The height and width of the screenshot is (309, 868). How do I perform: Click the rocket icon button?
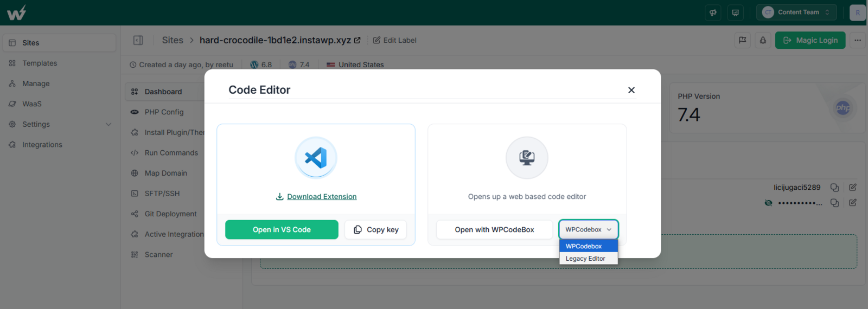click(763, 40)
